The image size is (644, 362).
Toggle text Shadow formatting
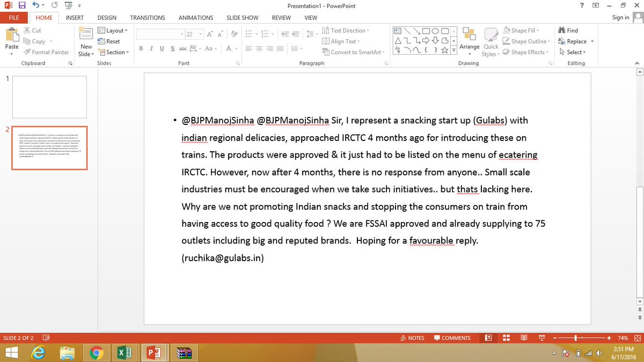172,48
